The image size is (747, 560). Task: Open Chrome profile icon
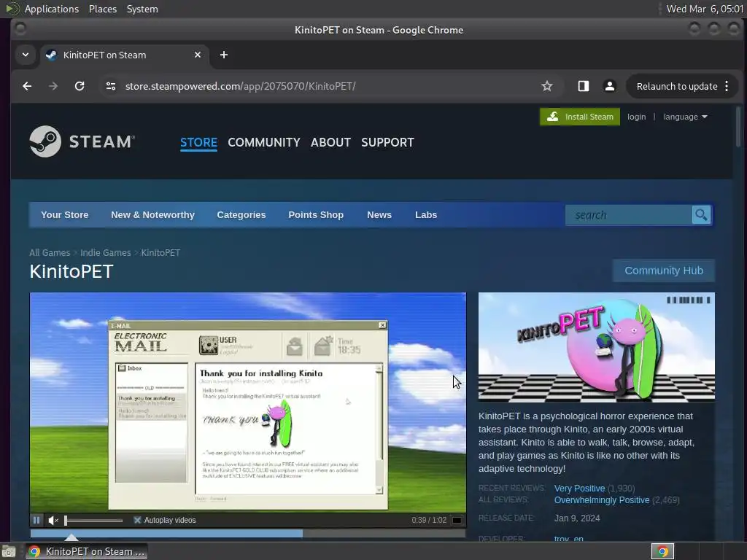click(x=609, y=86)
